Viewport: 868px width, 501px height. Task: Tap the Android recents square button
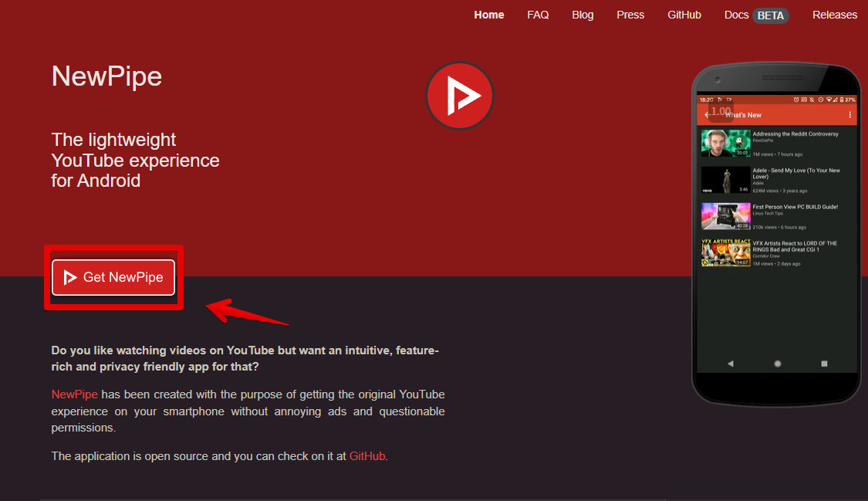coord(824,364)
